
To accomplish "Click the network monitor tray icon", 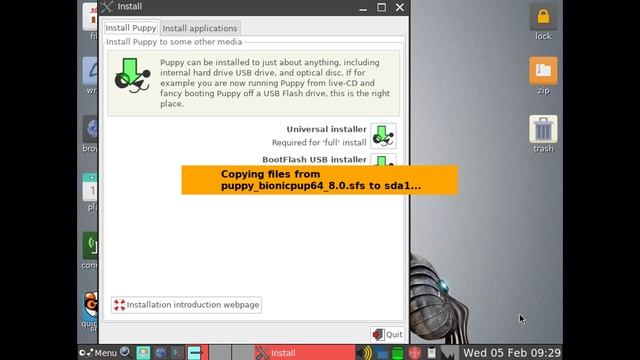I will 382,353.
